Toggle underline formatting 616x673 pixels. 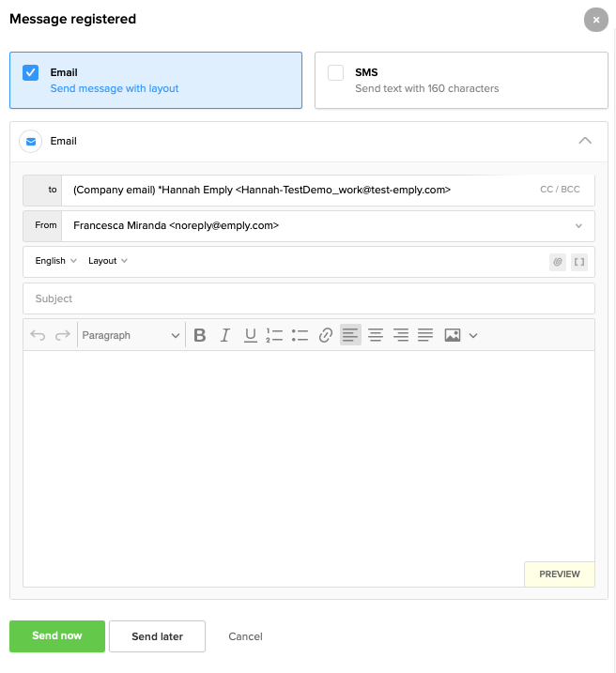pyautogui.click(x=250, y=335)
